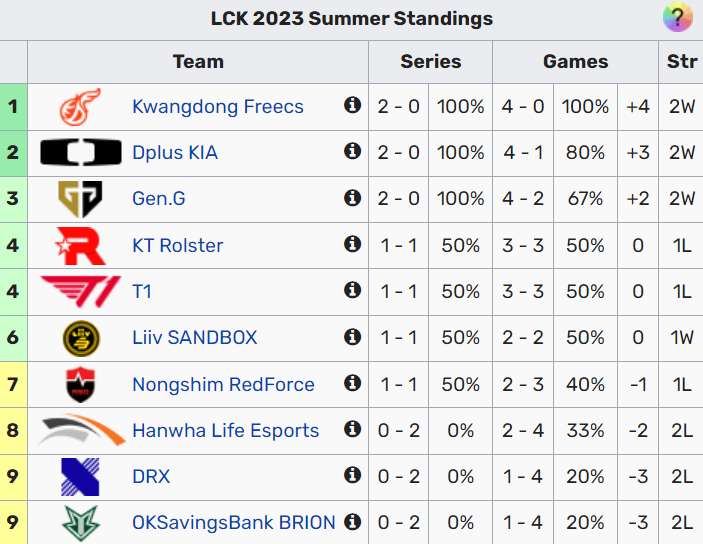Viewport: 703px width, 544px height.
Task: Show info popup for Gen.G
Action: pyautogui.click(x=352, y=198)
